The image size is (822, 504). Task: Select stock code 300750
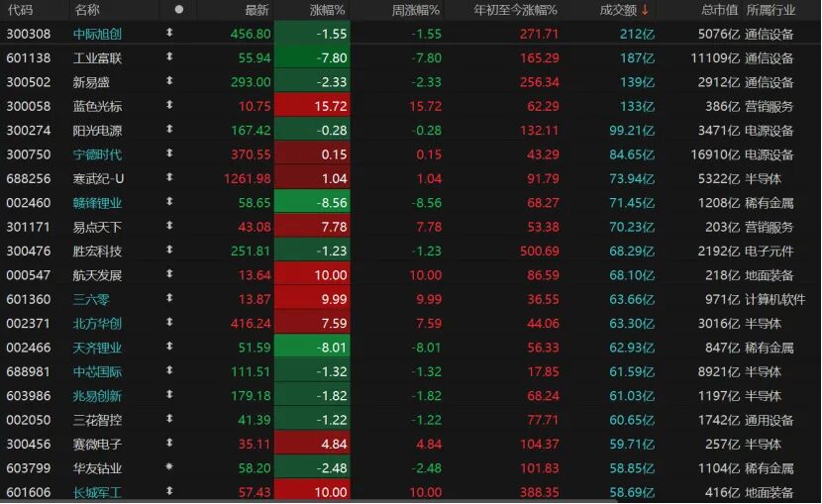tap(29, 154)
